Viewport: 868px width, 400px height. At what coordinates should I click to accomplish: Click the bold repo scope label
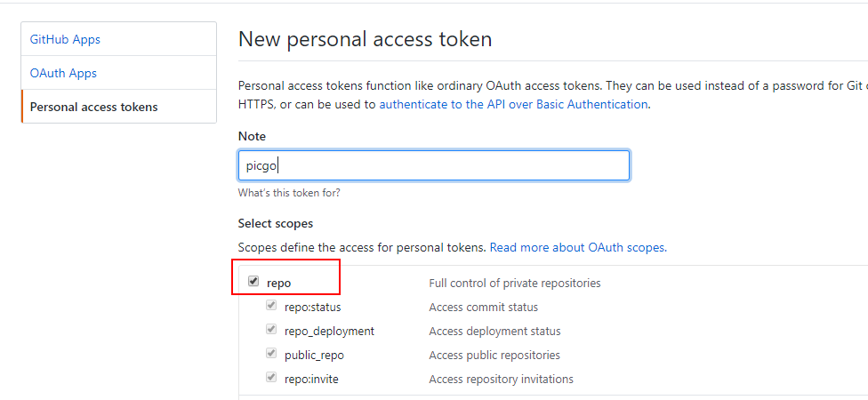pos(278,283)
